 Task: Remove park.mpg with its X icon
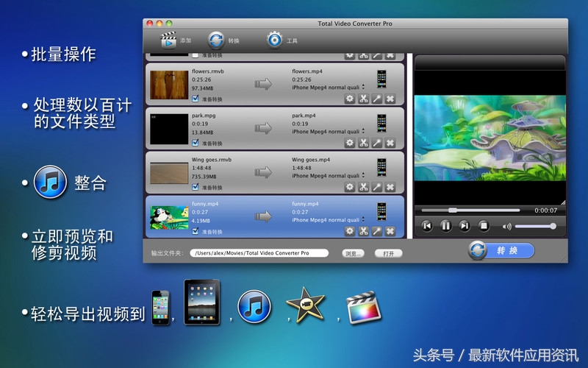(x=390, y=143)
